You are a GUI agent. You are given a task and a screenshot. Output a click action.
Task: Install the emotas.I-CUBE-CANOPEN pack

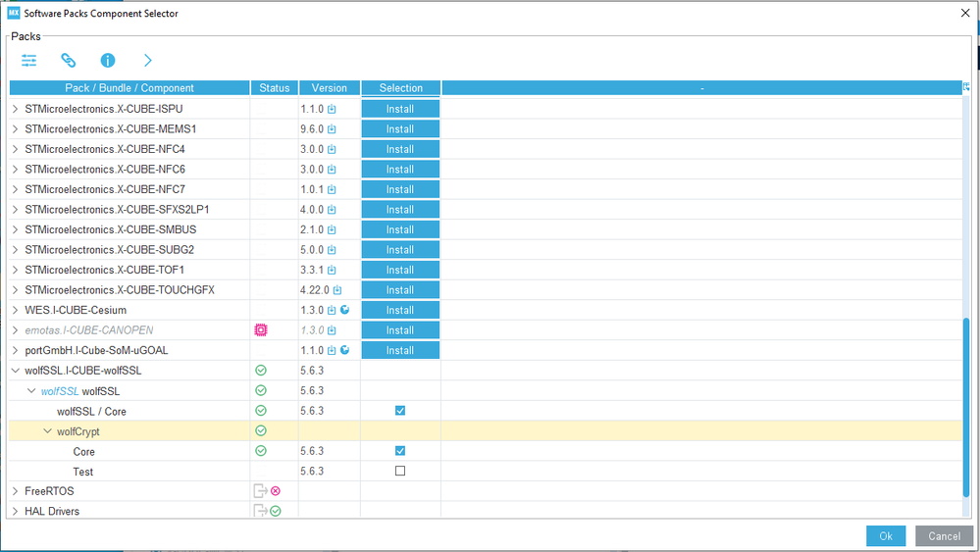tap(400, 330)
